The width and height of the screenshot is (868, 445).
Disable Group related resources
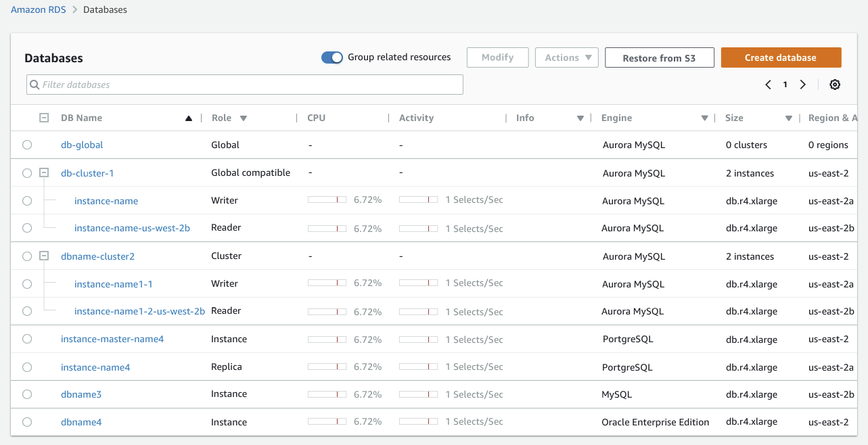coord(332,57)
